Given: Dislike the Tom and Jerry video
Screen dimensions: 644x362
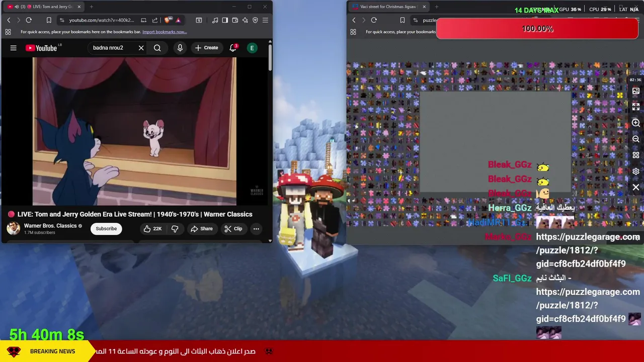Looking at the screenshot, I should click(175, 229).
